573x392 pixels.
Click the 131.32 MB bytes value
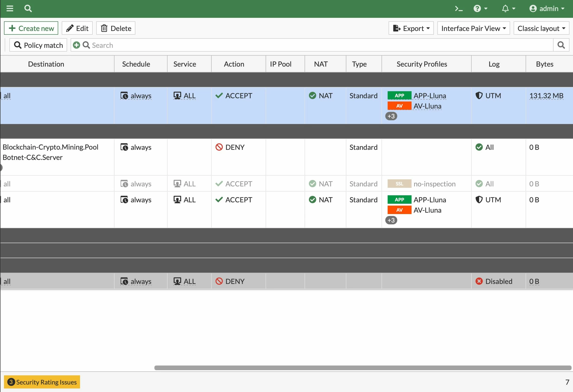(x=546, y=96)
